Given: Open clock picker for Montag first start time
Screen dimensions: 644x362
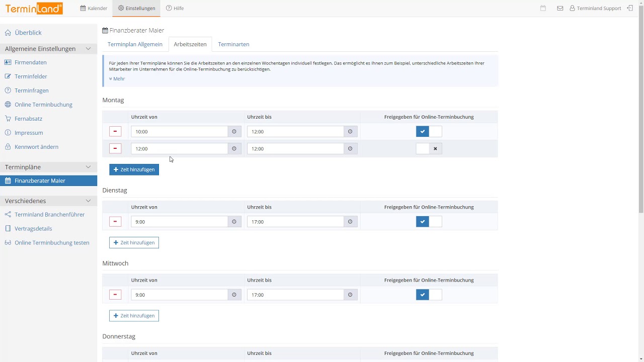Looking at the screenshot, I should pos(234,132).
